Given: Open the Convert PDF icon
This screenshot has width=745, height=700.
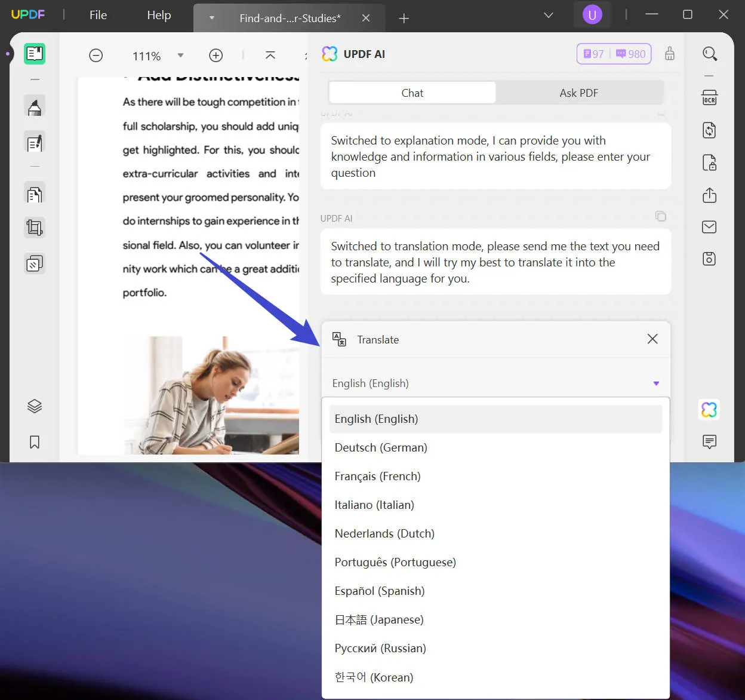Looking at the screenshot, I should (x=709, y=130).
